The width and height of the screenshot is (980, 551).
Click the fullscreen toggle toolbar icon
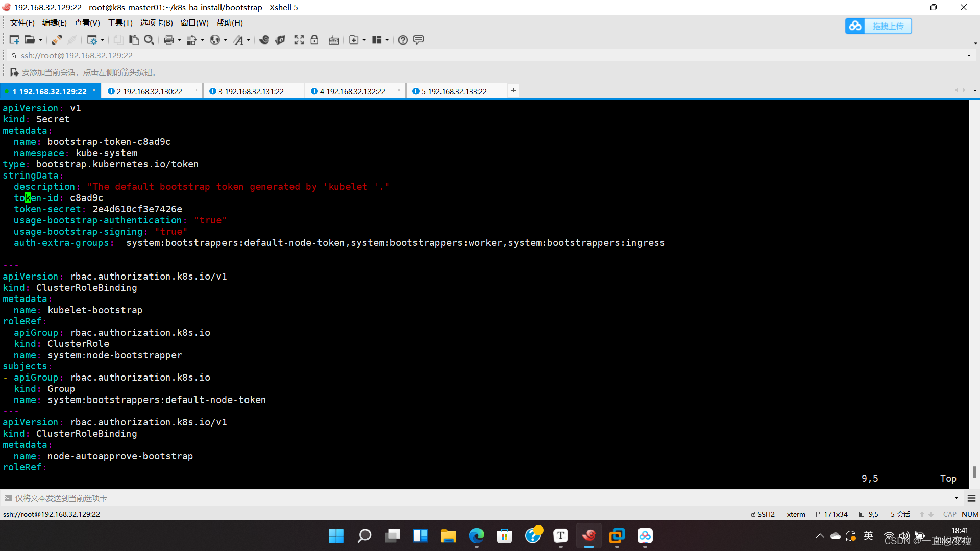(299, 40)
